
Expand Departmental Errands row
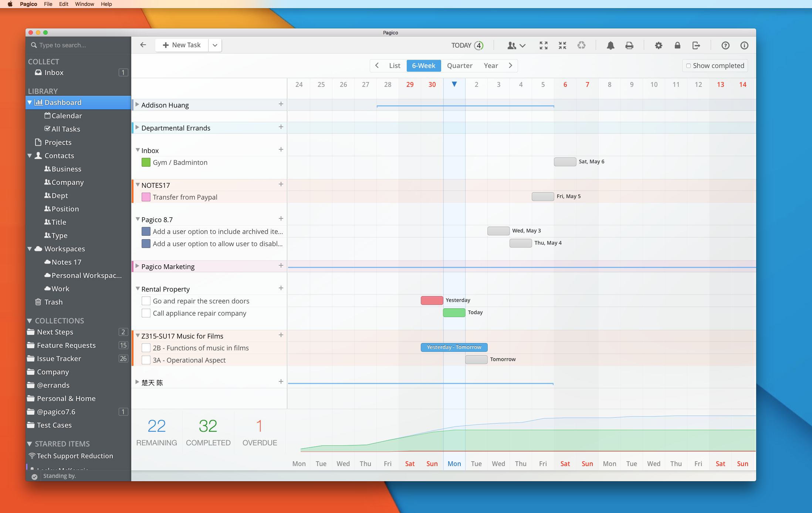coord(137,128)
